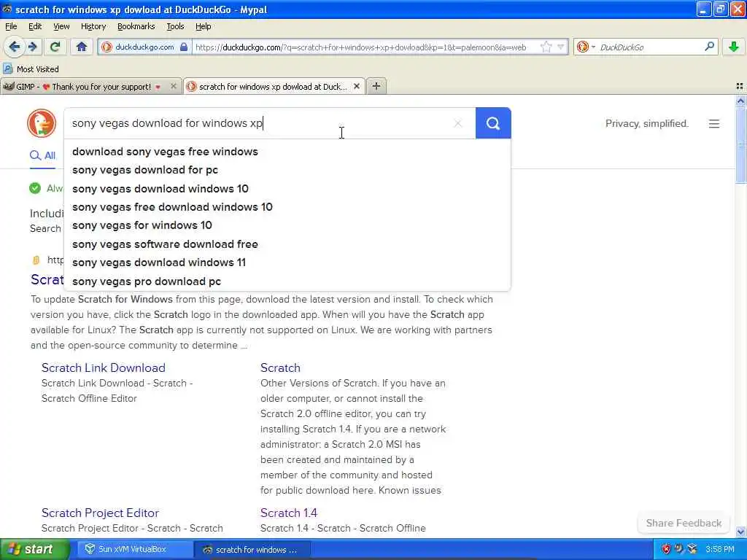Image resolution: width=747 pixels, height=560 pixels.
Task: Select the All results tab
Action: pyautogui.click(x=43, y=156)
